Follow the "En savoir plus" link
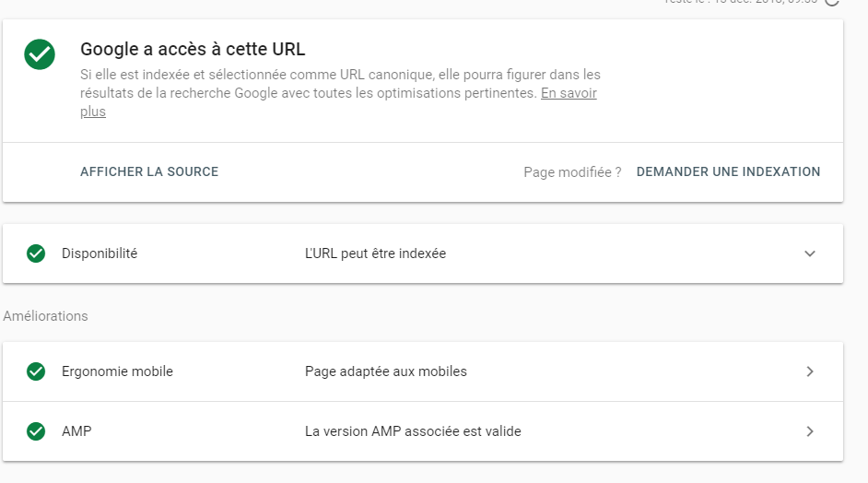 coord(569,93)
